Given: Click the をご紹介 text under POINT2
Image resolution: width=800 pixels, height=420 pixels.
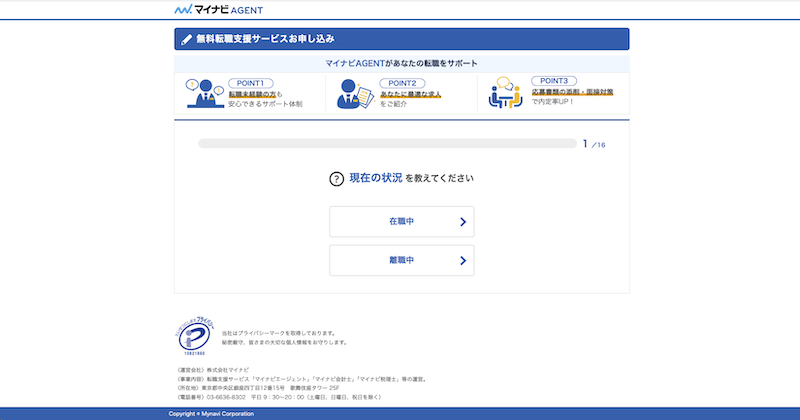Looking at the screenshot, I should (393, 104).
